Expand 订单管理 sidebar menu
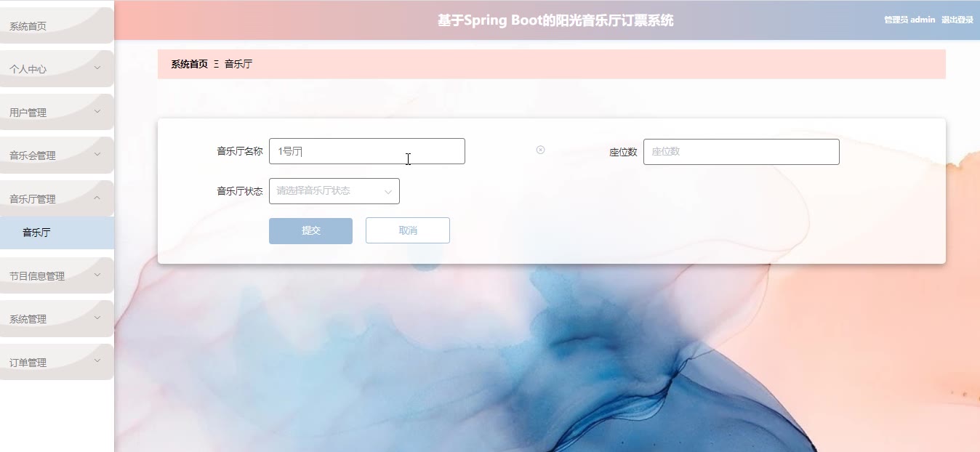 pos(57,362)
